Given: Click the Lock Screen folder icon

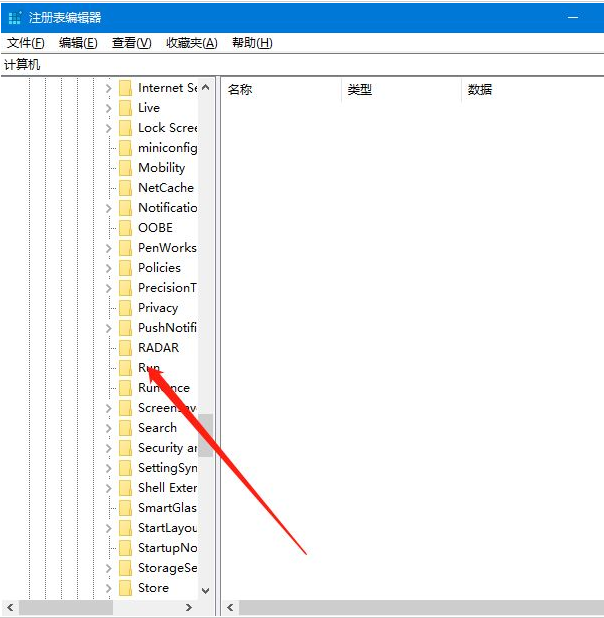Looking at the screenshot, I should [x=125, y=128].
